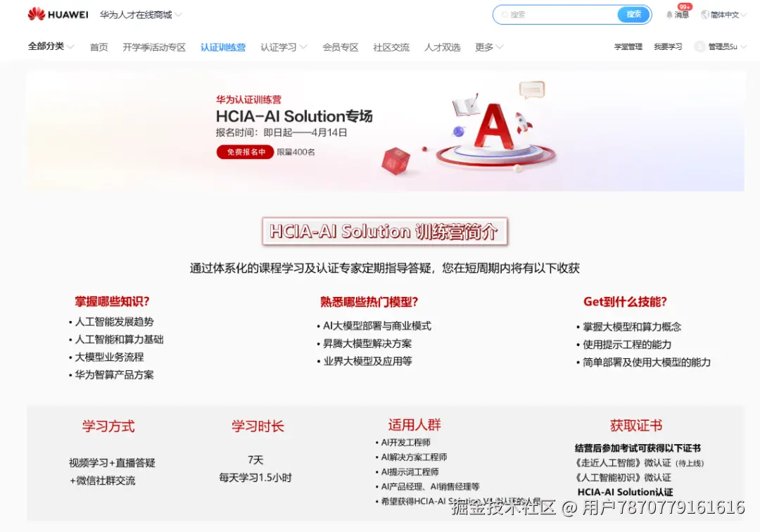Viewport: 760px width, 532px height.
Task: Click the Huawei logo
Action: tap(58, 14)
